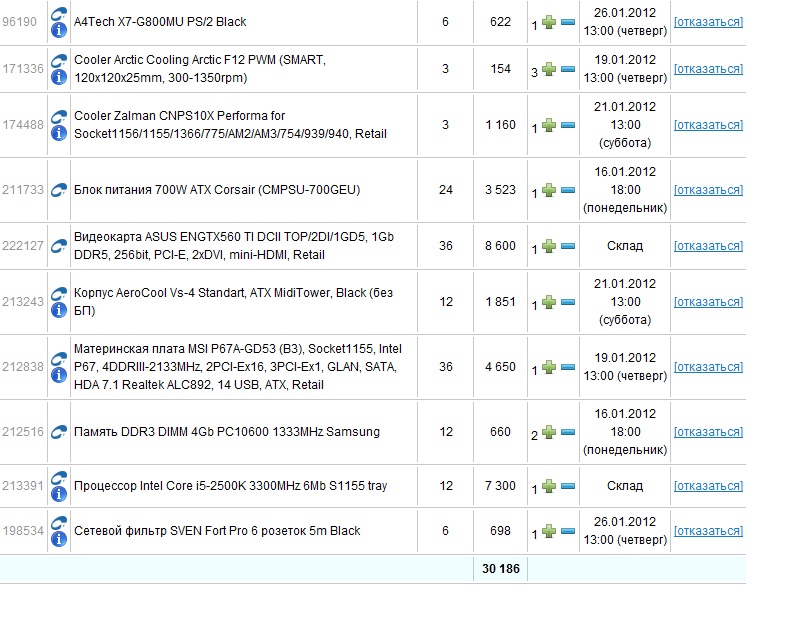Add one more Cooler Zalman CNPS10X via plus
The width and height of the screenshot is (808, 627).
tap(549, 125)
